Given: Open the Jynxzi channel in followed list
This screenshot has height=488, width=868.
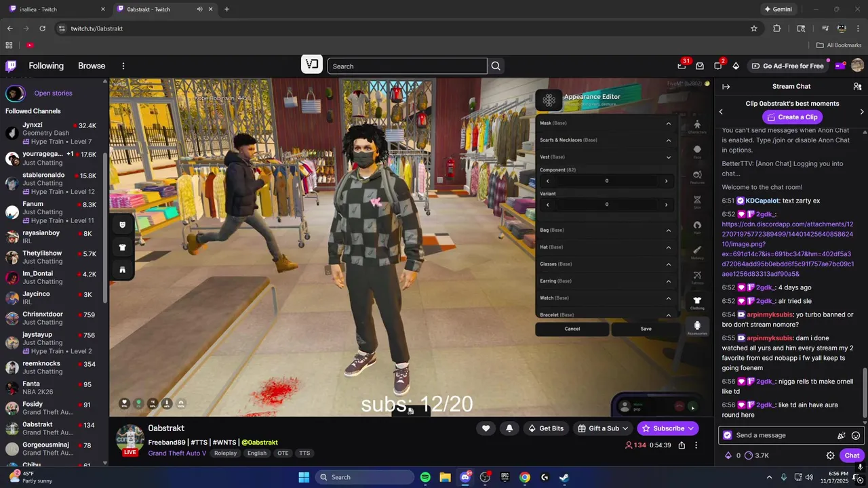Looking at the screenshot, I should (x=54, y=132).
